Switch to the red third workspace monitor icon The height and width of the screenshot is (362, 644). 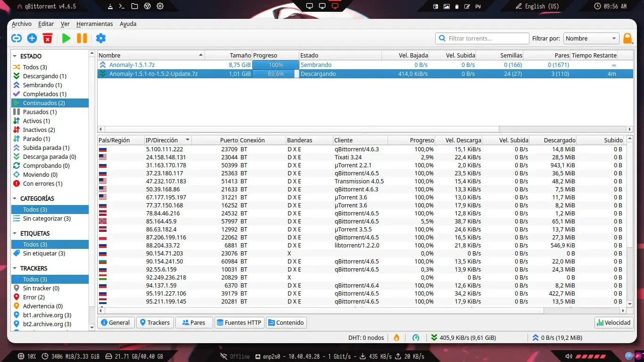[x=335, y=6]
